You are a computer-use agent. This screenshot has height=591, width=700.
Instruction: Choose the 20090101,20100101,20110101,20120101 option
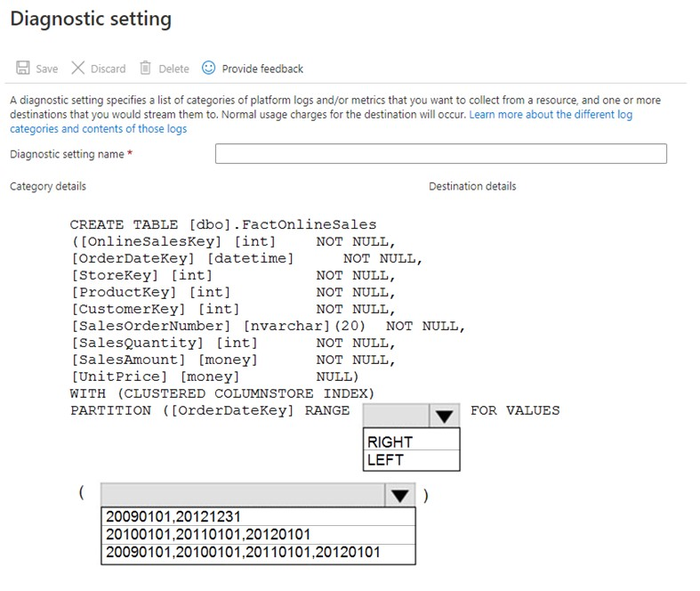point(258,553)
